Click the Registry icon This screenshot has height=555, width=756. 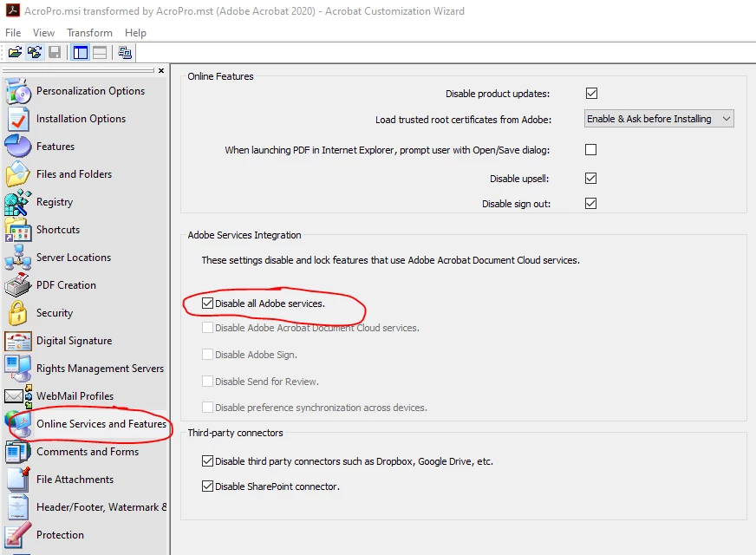[18, 202]
